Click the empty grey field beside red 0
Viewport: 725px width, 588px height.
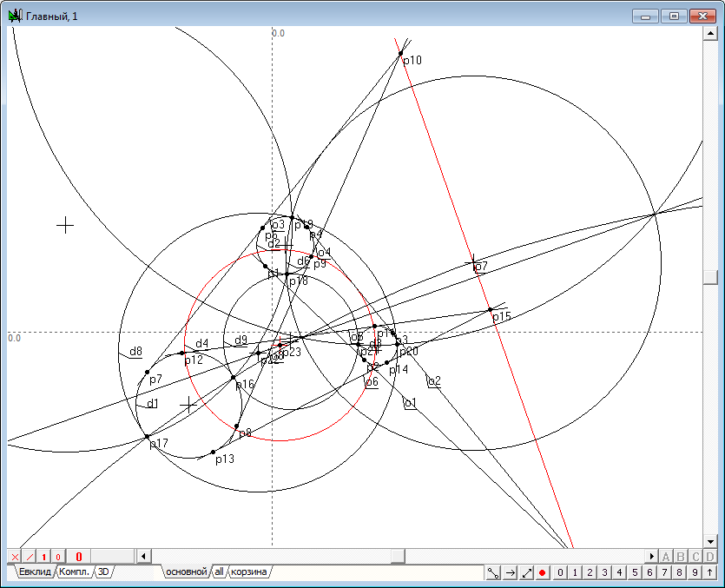pos(112,557)
